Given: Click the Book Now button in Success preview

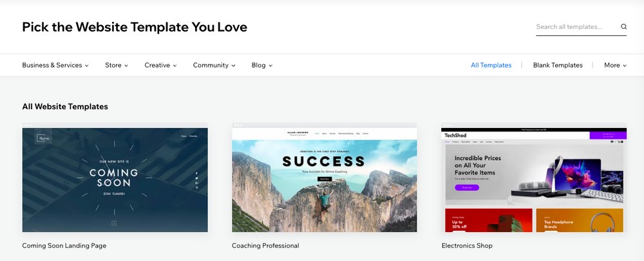Looking at the screenshot, I should coord(325,179).
